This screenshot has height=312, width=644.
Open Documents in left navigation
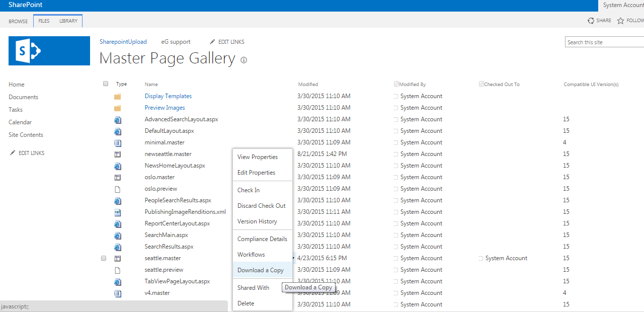tap(23, 97)
